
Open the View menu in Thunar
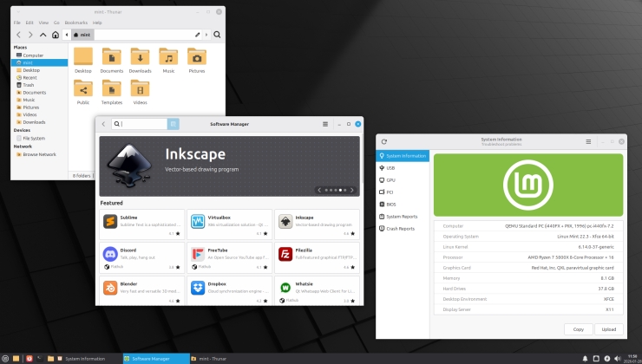pyautogui.click(x=43, y=23)
